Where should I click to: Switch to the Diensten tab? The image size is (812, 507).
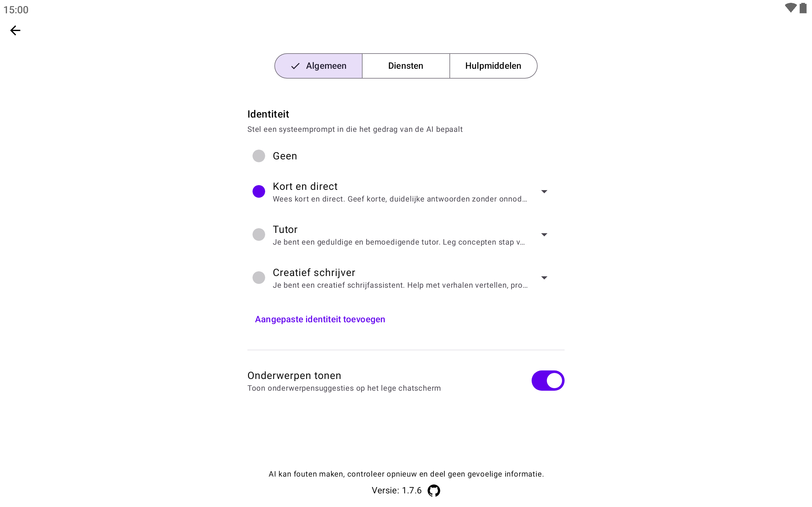point(406,66)
